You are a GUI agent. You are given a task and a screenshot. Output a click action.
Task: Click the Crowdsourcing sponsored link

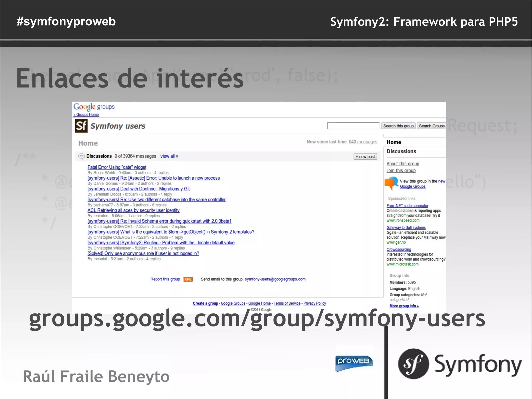[x=399, y=250]
